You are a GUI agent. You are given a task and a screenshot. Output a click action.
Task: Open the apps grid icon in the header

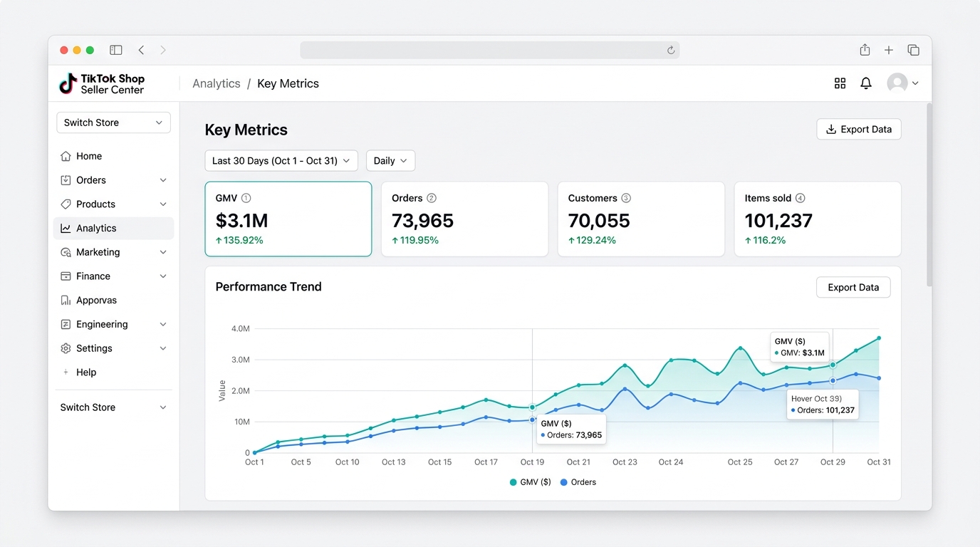pos(840,83)
